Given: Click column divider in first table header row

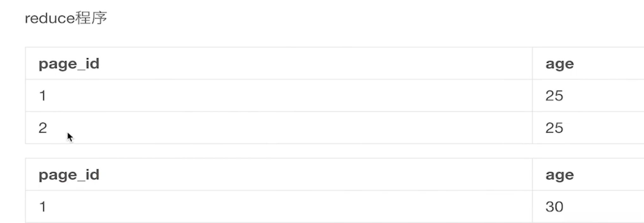Looking at the screenshot, I should tap(533, 64).
